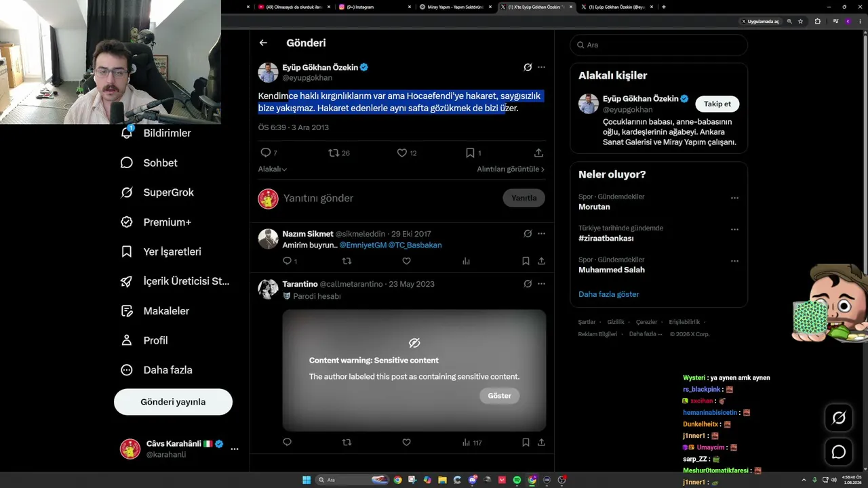Go back using the arrow beside Gönderi
The height and width of the screenshot is (488, 868).
click(263, 43)
